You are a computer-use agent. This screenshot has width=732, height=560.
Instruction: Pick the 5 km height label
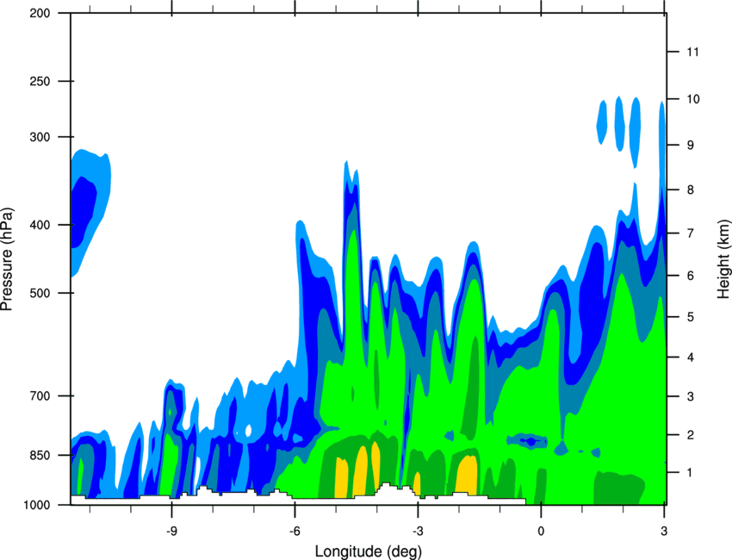point(691,317)
